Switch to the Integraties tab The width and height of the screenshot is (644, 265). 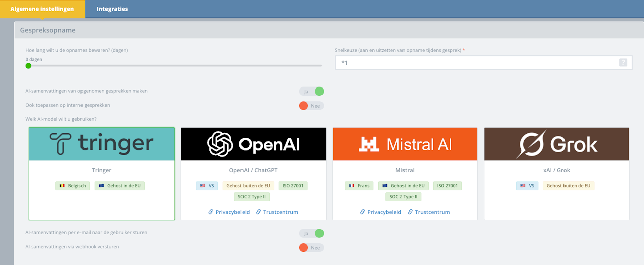pos(112,9)
